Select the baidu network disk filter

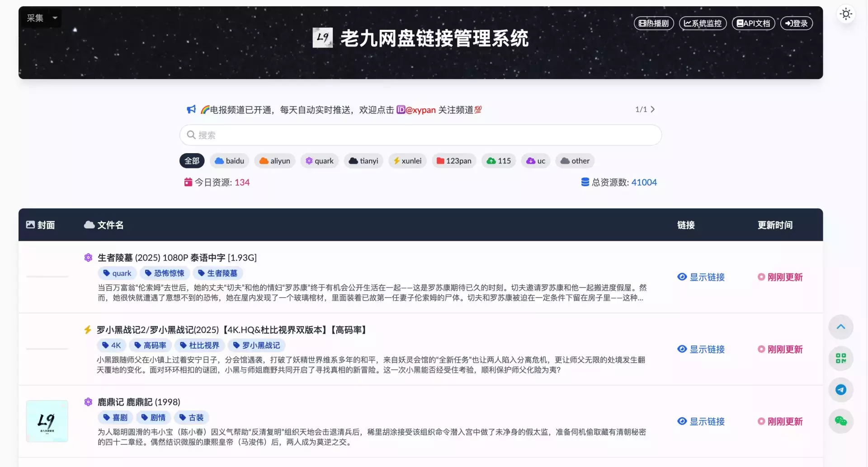pos(229,161)
